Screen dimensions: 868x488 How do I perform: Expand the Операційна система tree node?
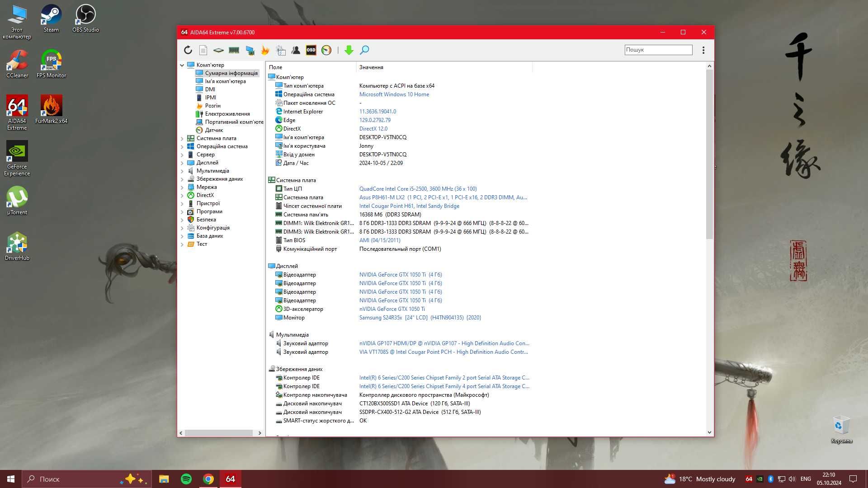(182, 146)
